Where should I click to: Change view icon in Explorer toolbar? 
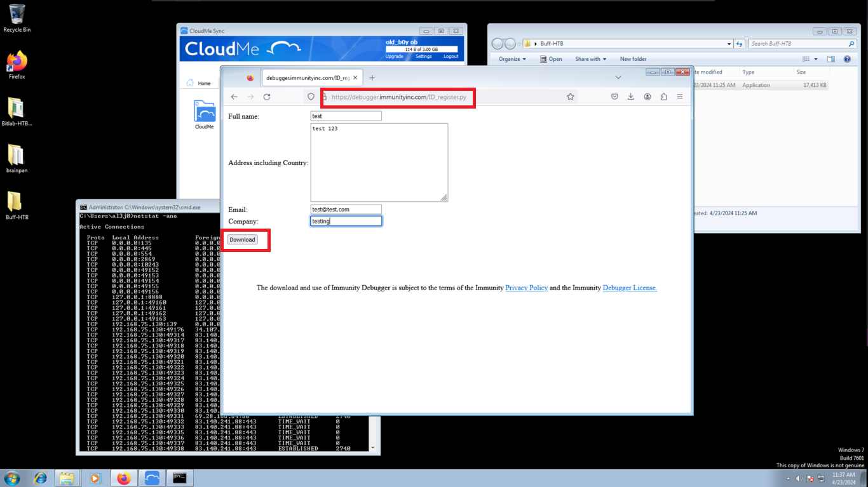[x=806, y=59]
